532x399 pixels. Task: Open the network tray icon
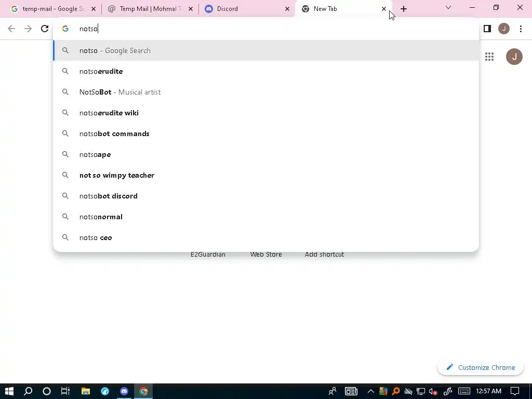pyautogui.click(x=421, y=391)
